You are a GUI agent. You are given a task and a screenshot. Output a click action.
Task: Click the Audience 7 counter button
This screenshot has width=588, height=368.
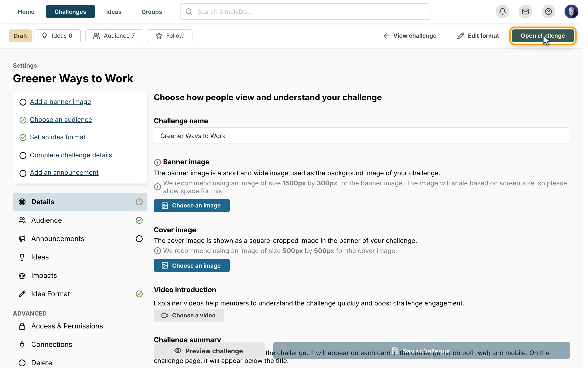(114, 36)
